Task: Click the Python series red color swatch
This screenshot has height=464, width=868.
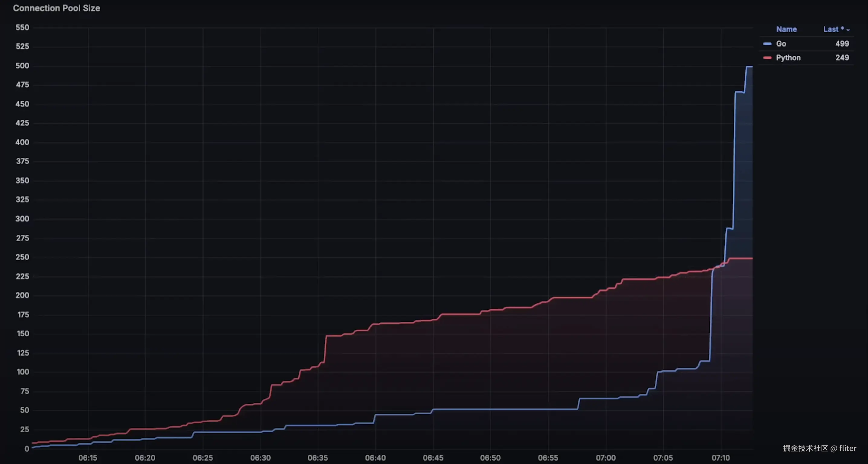Action: 767,58
